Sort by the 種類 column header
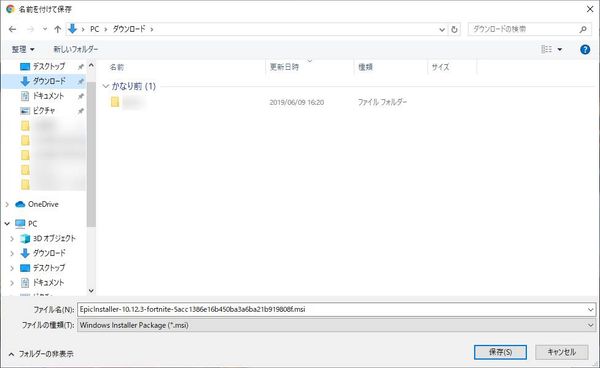The image size is (600, 368). (x=365, y=67)
